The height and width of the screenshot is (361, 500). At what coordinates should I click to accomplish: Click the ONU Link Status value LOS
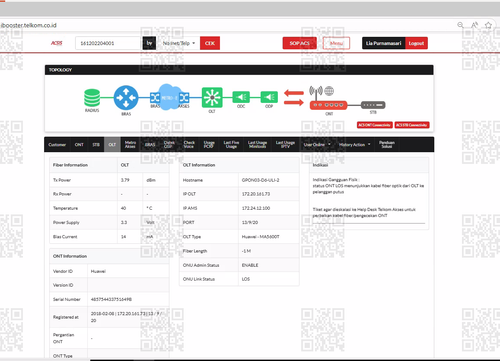[246, 279]
